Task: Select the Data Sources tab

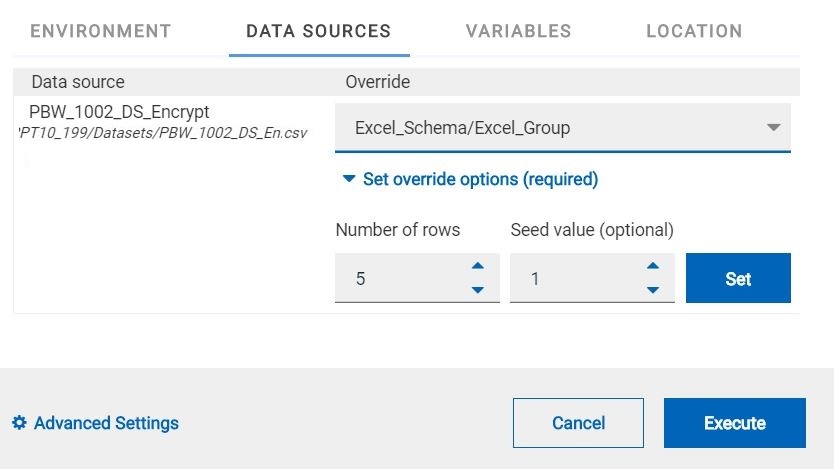Action: [318, 31]
